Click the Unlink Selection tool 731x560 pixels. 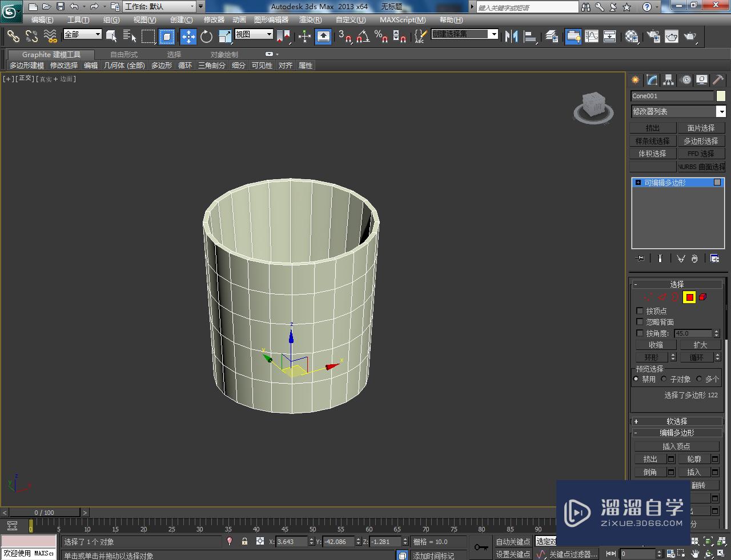tap(31, 37)
